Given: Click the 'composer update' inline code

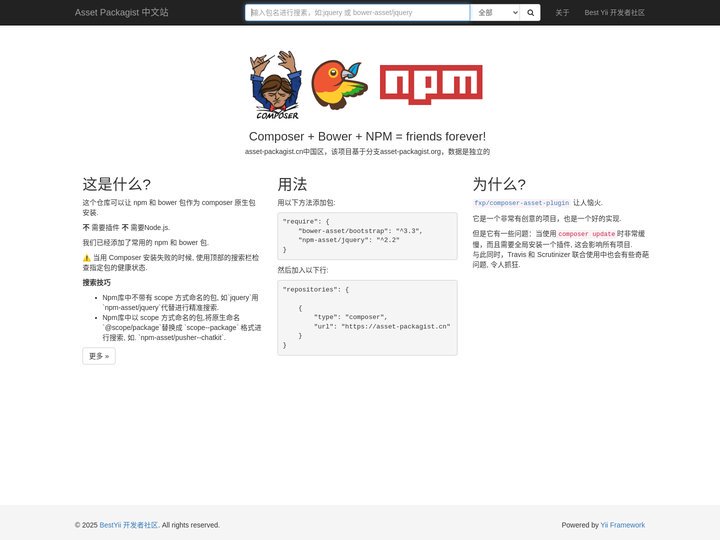Looking at the screenshot, I should point(586,234).
